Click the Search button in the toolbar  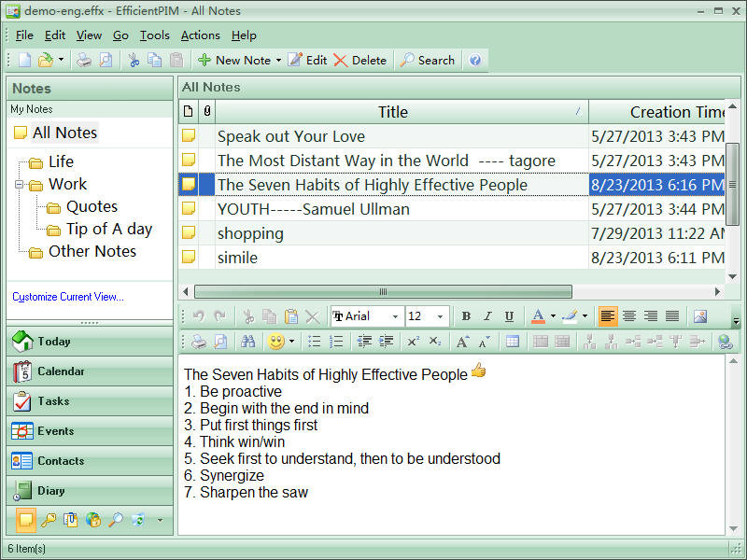[428, 60]
